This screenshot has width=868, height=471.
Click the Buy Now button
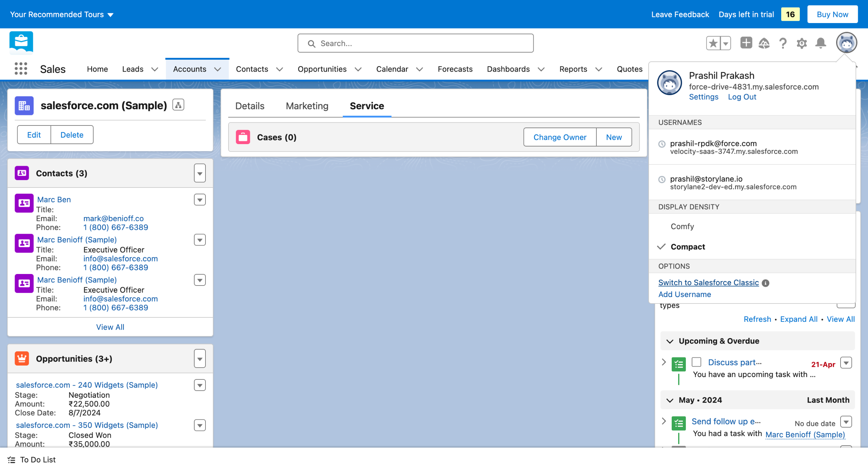[x=832, y=14]
